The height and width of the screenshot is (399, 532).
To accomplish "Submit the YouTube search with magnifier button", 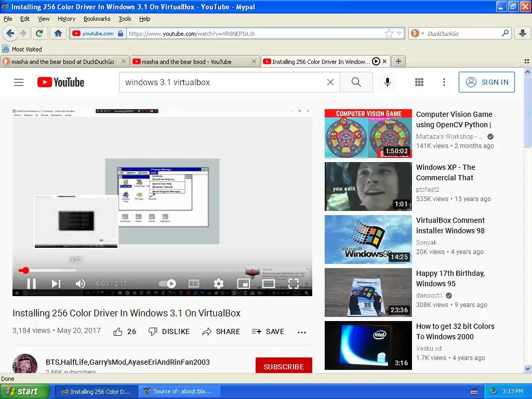I will 356,82.
